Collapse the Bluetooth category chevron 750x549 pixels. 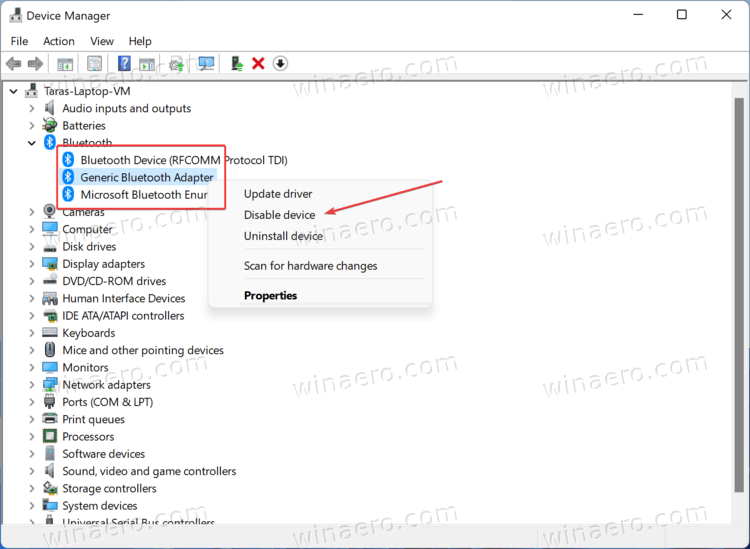(x=32, y=143)
